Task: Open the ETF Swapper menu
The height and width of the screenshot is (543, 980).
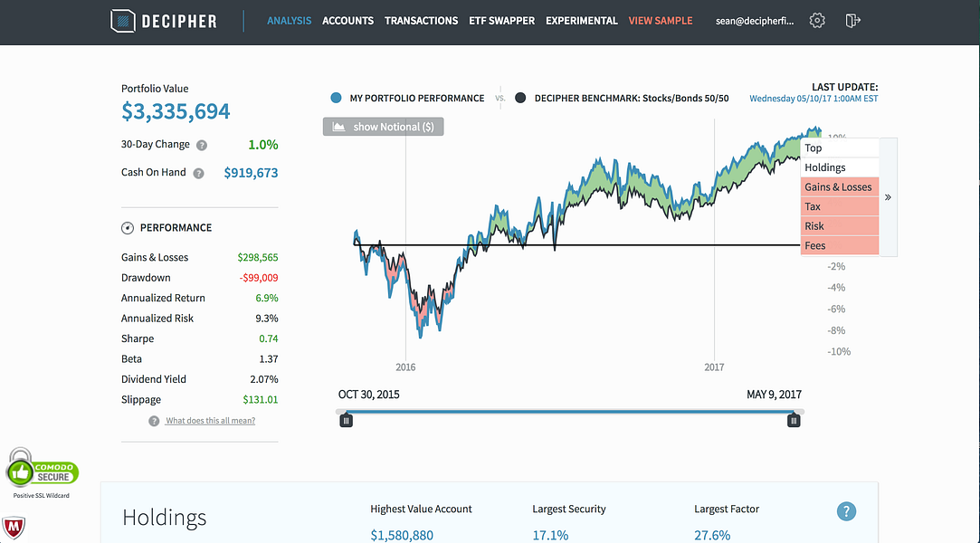Action: tap(502, 21)
